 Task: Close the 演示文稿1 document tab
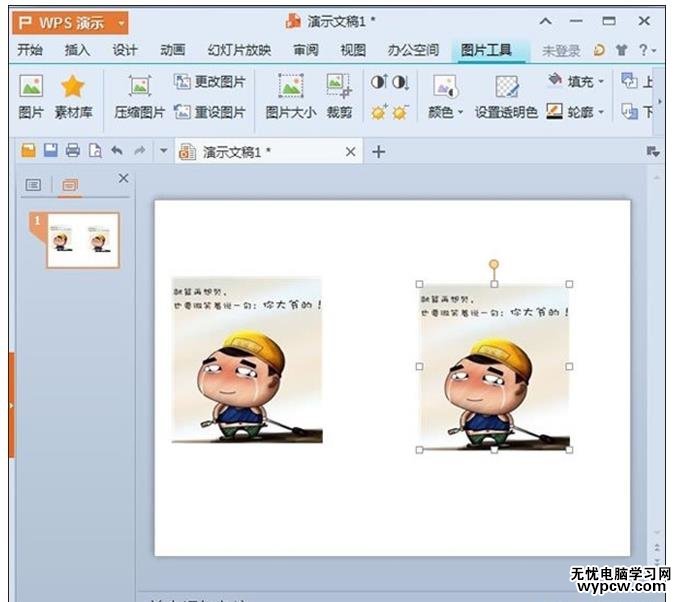pos(350,152)
